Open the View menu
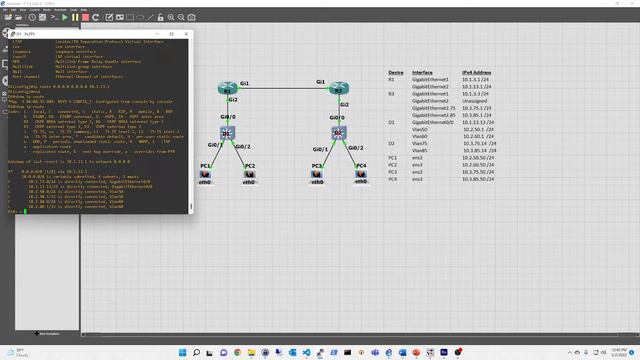The image size is (640, 360). (x=23, y=10)
